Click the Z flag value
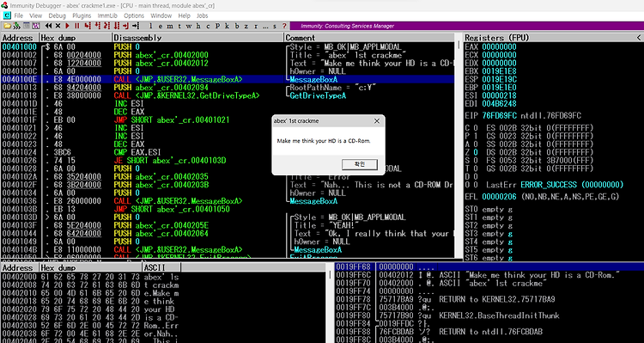Screen dimensions: 644x343 click(476, 152)
